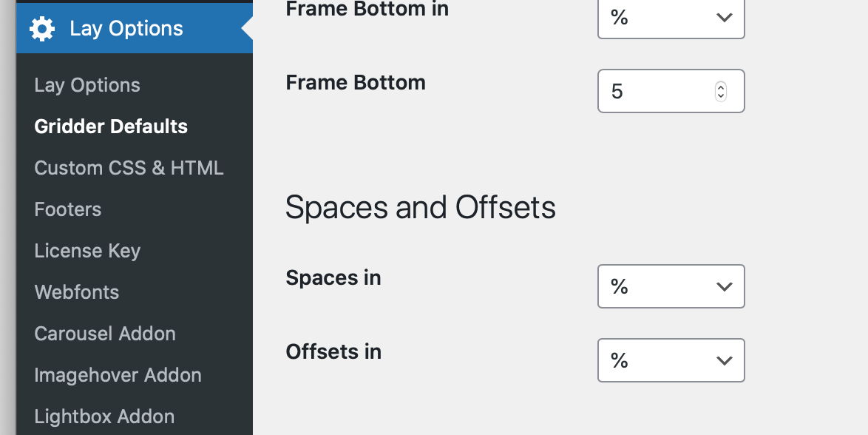Viewport: 868px width, 435px height.
Task: Click the Spaces in label text
Action: coord(333,277)
